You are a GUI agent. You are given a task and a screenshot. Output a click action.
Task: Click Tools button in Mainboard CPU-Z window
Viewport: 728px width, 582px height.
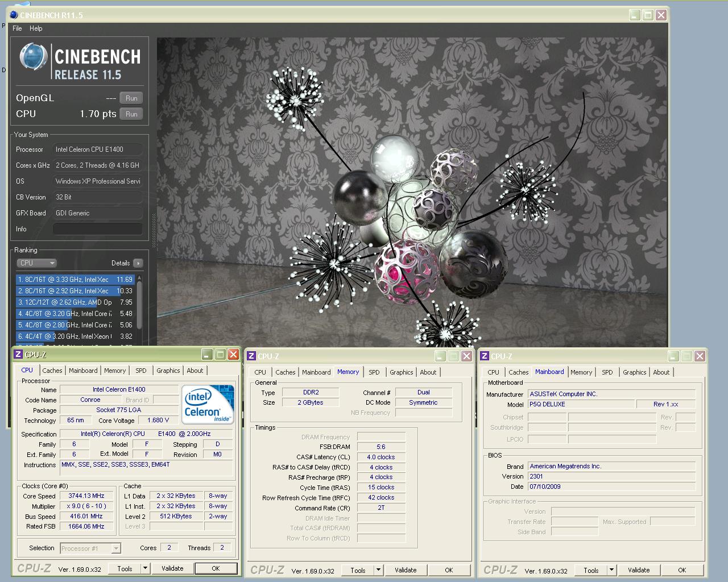pos(591,570)
